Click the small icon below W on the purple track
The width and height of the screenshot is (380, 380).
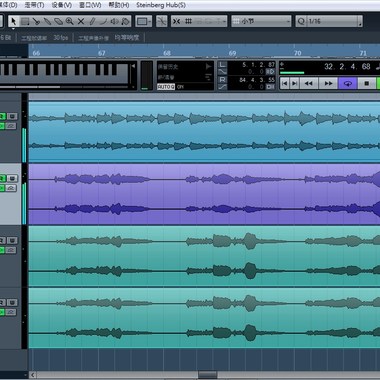(x=12, y=188)
